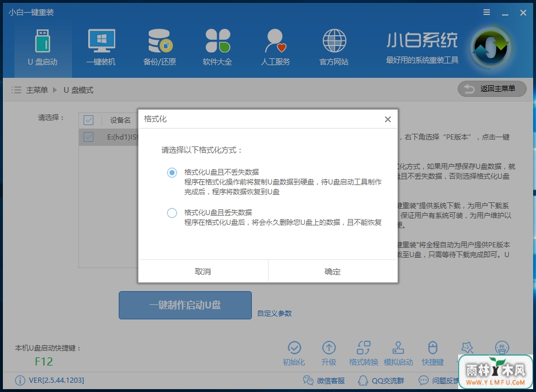
Task: Click the version info icon
Action: click(x=20, y=380)
